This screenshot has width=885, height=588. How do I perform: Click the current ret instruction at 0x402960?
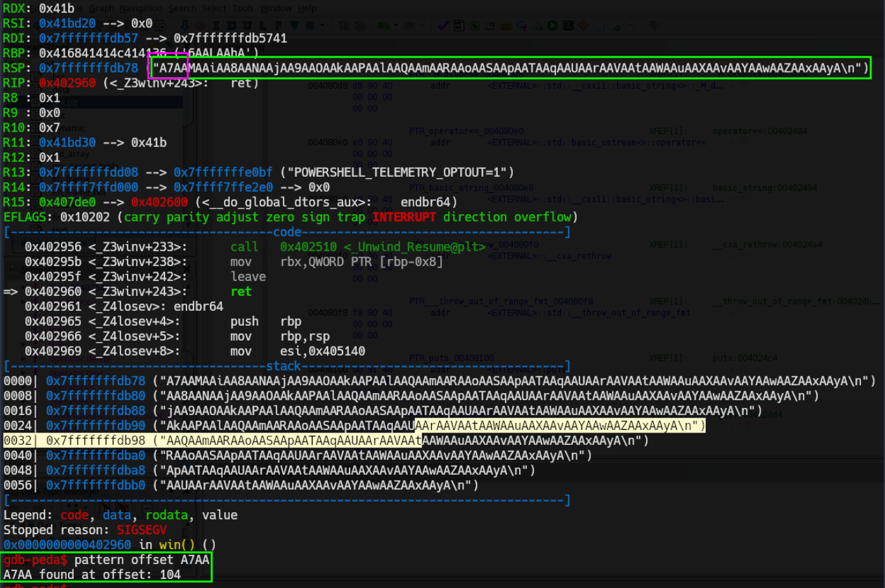tap(241, 291)
